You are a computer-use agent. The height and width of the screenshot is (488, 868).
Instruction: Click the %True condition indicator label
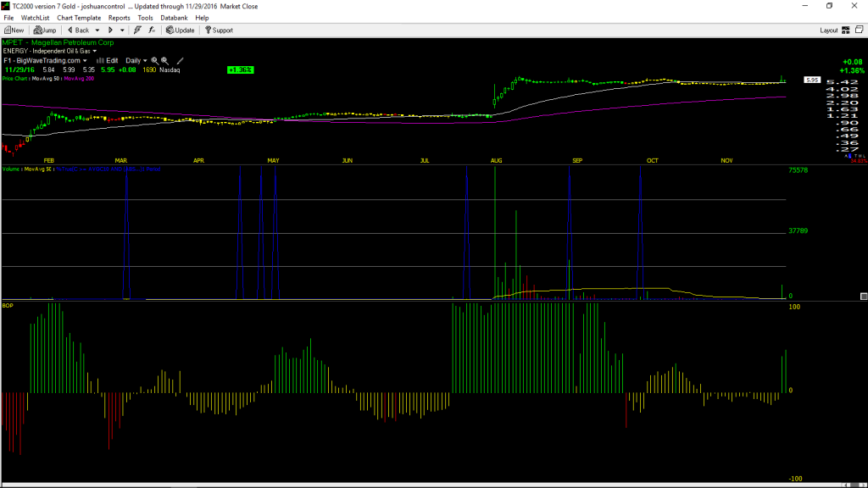coord(108,169)
